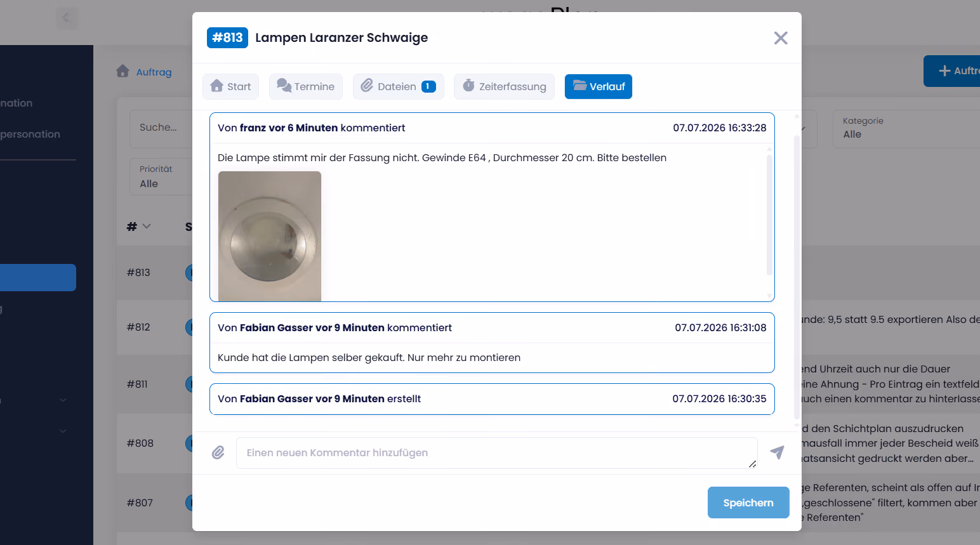Switch to the Zeiterfassung tab
The height and width of the screenshot is (545, 980).
click(x=504, y=86)
